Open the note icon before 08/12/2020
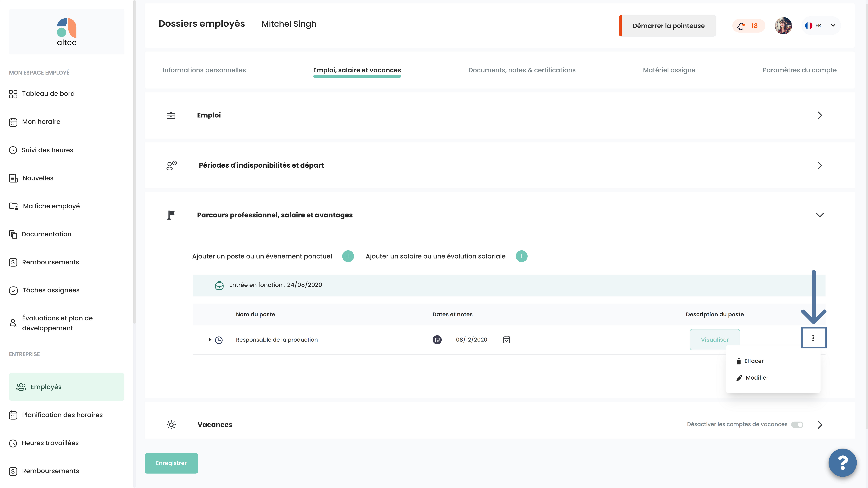 coord(437,340)
